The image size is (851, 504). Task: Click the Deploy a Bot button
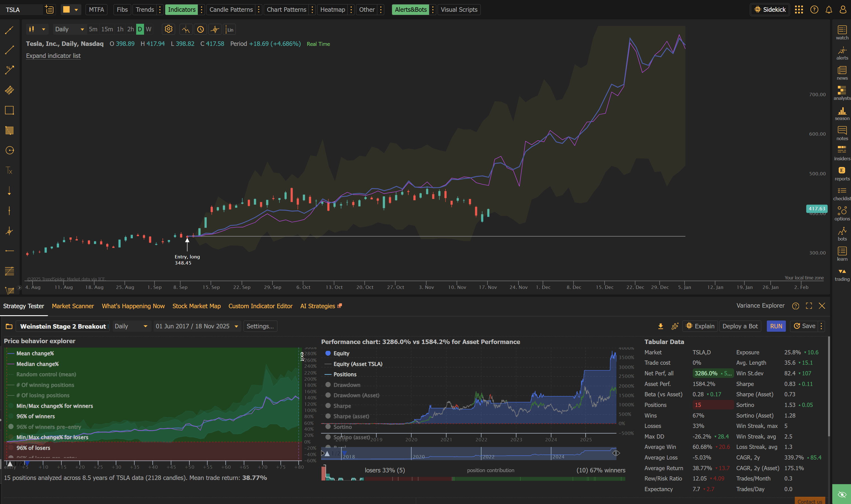740,326
